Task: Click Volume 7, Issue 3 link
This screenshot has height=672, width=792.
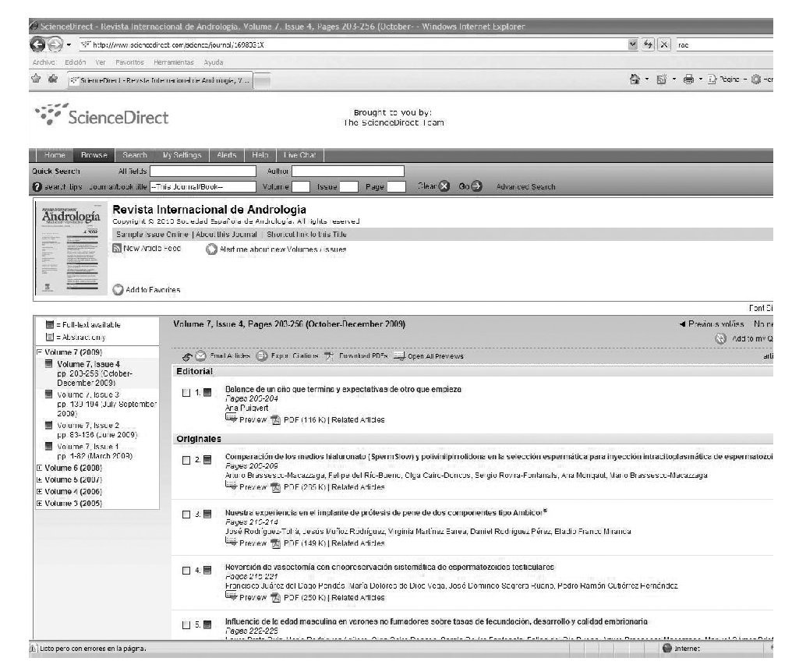Action: 87,394
